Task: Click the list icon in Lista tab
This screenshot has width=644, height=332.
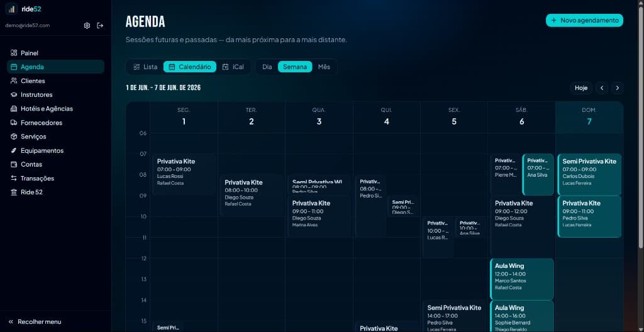Action: click(136, 67)
